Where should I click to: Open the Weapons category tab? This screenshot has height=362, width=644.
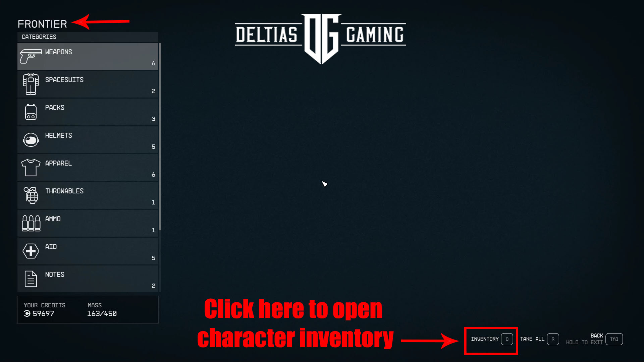(87, 56)
